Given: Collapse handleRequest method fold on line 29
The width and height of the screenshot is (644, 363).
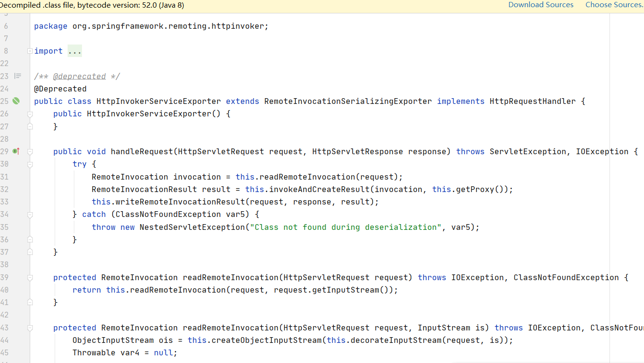Looking at the screenshot, I should coord(30,151).
